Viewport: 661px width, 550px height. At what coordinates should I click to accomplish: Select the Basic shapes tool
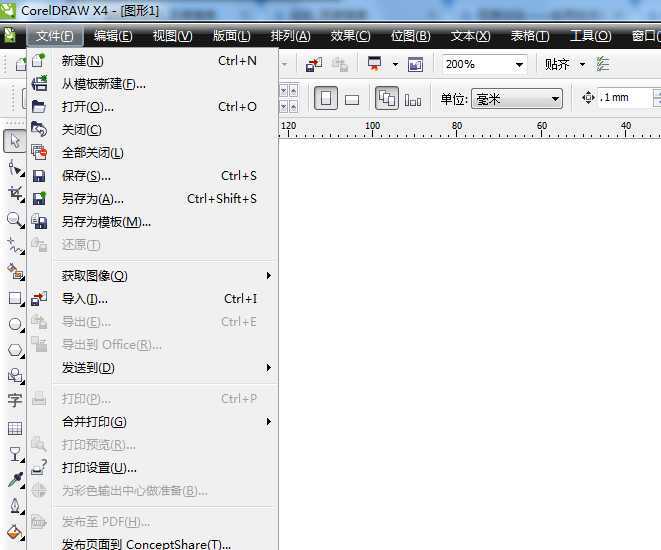click(15, 375)
